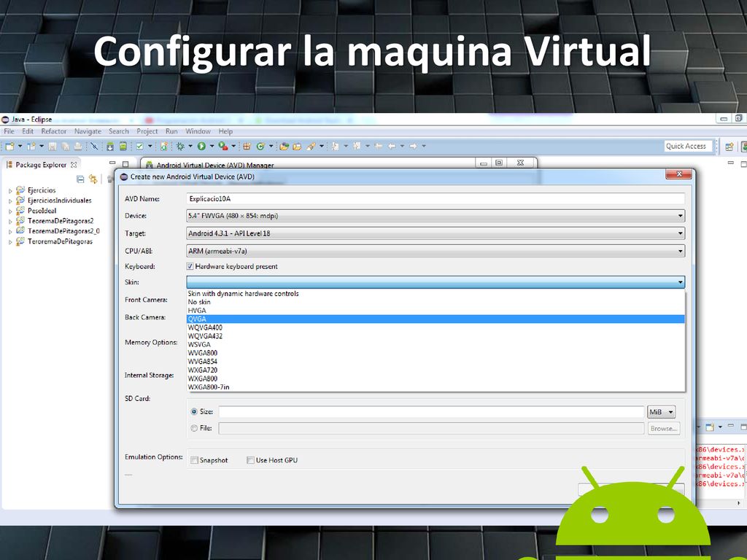Toggle Hardware keyboard present checkbox

coord(190,266)
